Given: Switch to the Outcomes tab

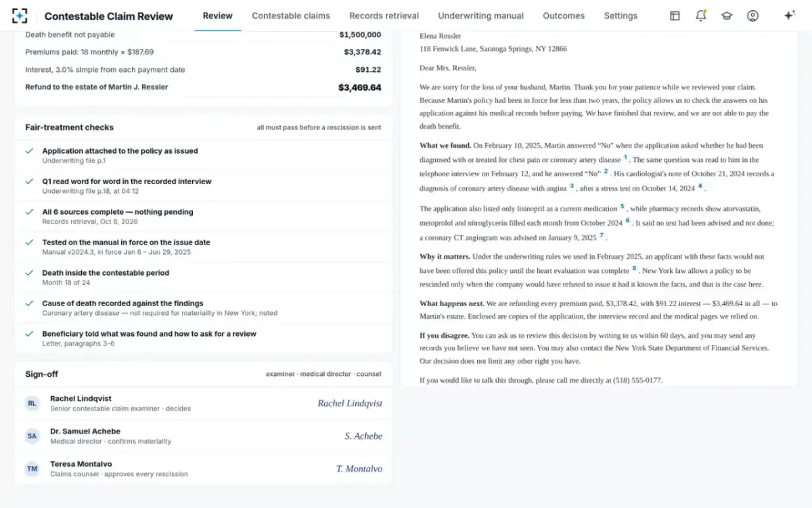Looking at the screenshot, I should [564, 16].
